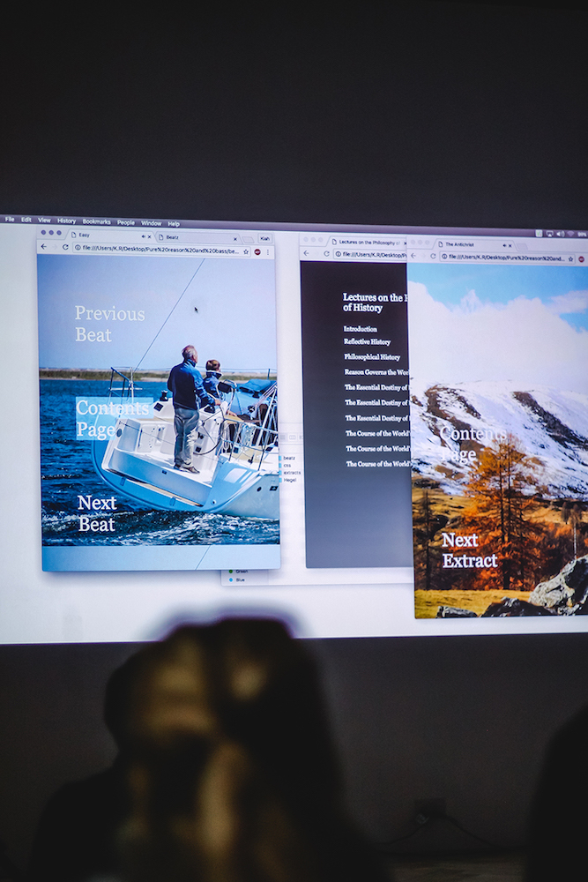This screenshot has width=588, height=882.
Task: Click the Next Extract link
Action: (469, 550)
